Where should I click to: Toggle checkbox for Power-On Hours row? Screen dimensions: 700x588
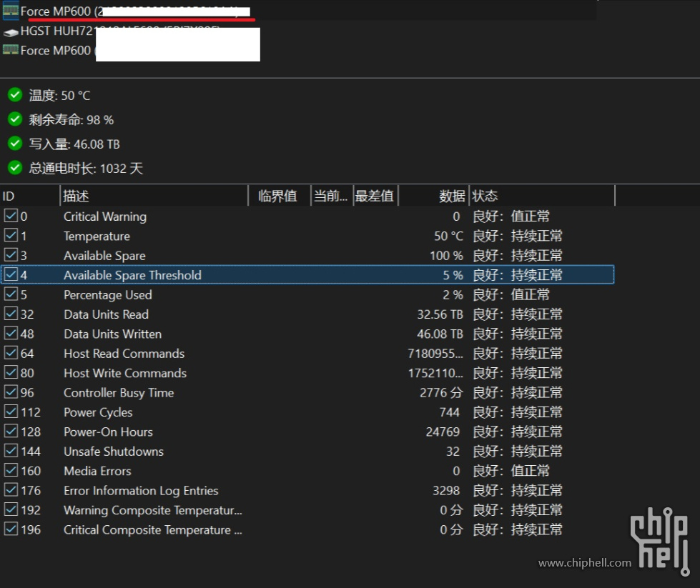[x=11, y=432]
